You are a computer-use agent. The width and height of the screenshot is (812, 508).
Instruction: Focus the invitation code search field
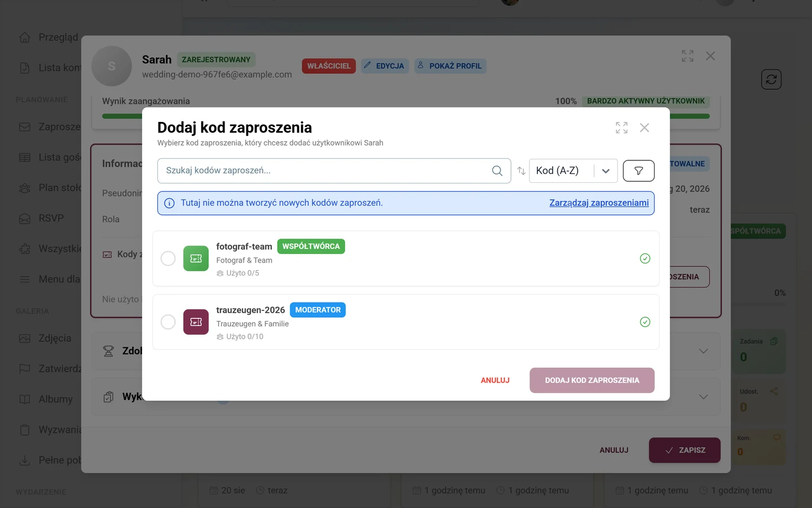point(334,170)
